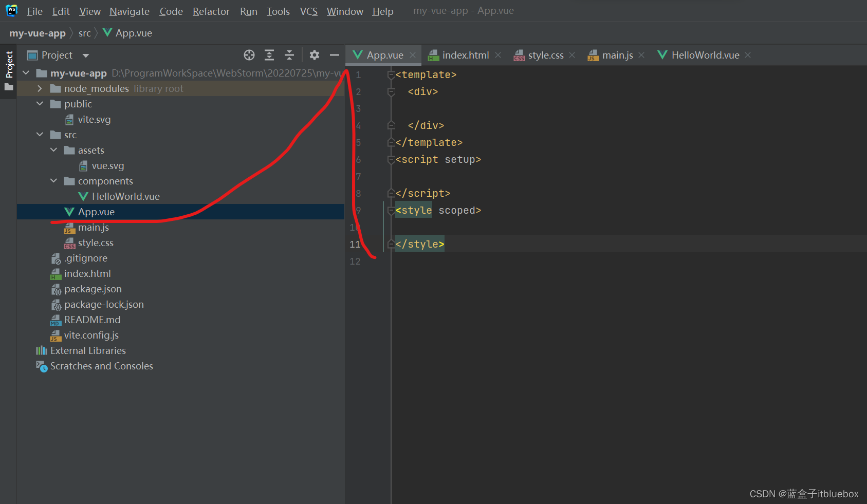Click the Expand All icon in Project panel
867x504 pixels.
coord(269,55)
